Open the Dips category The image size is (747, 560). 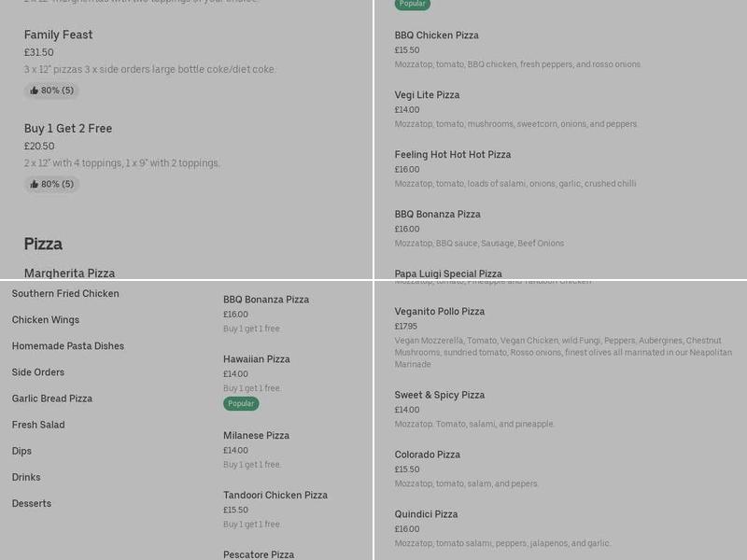tap(21, 450)
